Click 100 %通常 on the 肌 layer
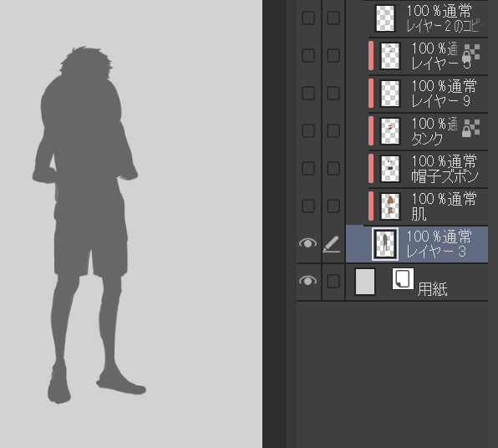 pos(444,199)
